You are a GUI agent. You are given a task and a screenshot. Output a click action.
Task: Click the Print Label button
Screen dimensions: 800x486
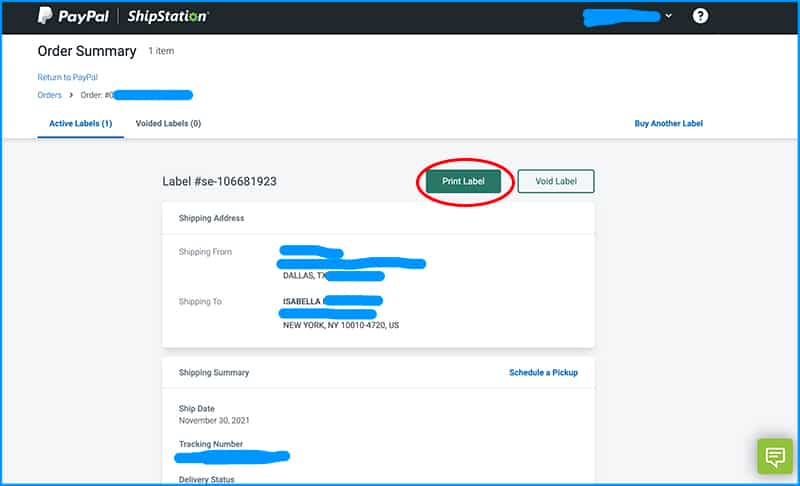click(x=463, y=181)
